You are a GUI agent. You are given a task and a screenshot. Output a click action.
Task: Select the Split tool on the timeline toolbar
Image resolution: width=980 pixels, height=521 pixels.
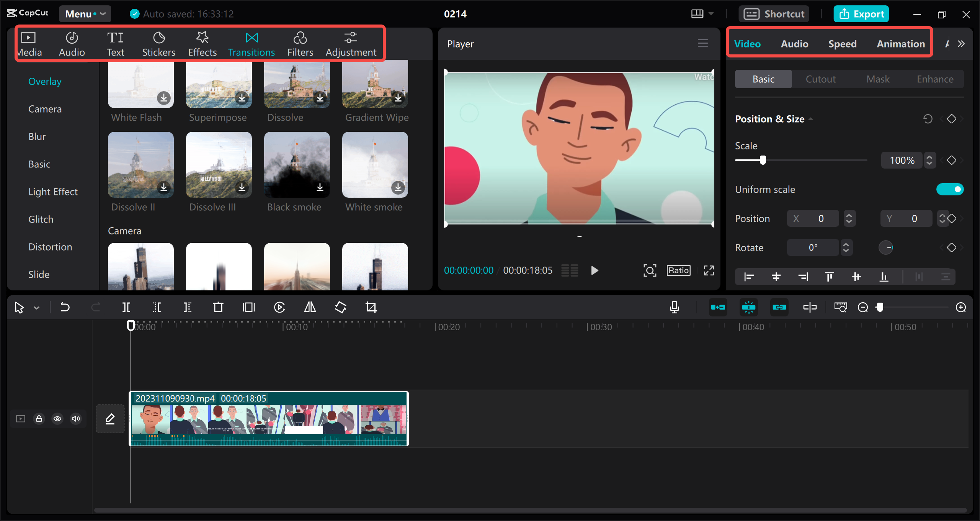point(126,307)
